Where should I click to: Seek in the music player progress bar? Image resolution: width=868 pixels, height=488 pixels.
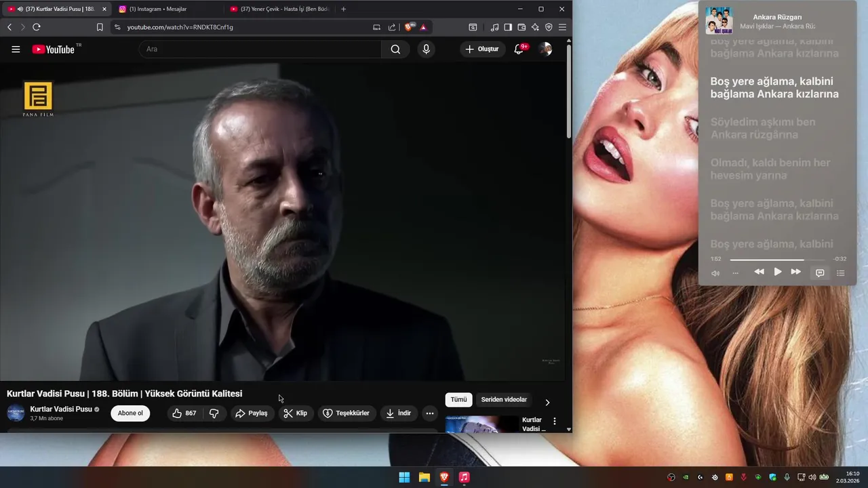coord(777,260)
